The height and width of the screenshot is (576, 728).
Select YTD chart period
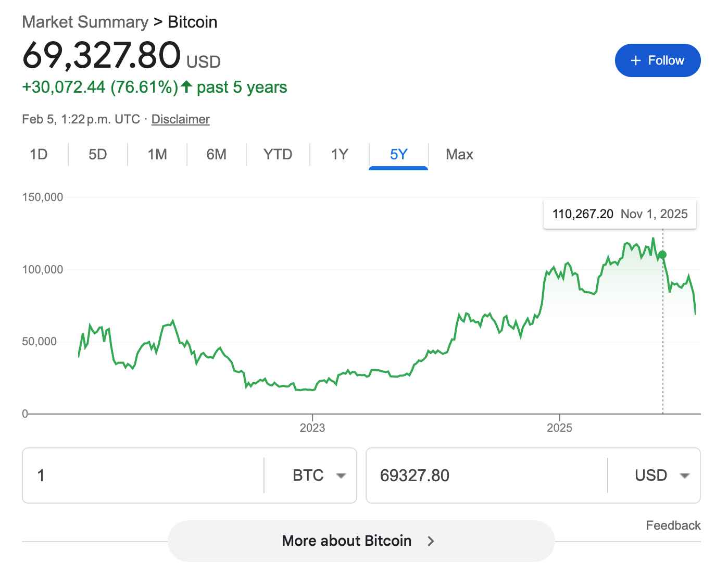[x=278, y=155]
